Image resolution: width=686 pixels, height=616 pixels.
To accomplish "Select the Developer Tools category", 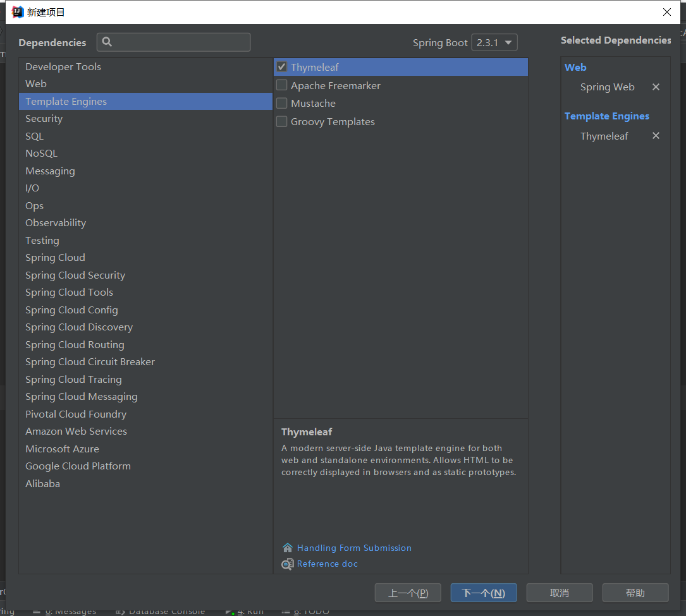I will pos(63,66).
